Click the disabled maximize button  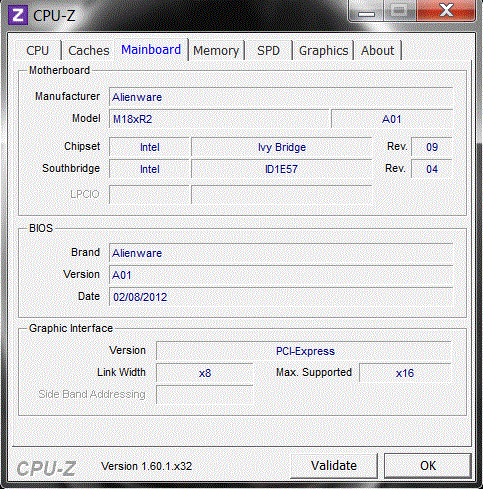click(400, 11)
